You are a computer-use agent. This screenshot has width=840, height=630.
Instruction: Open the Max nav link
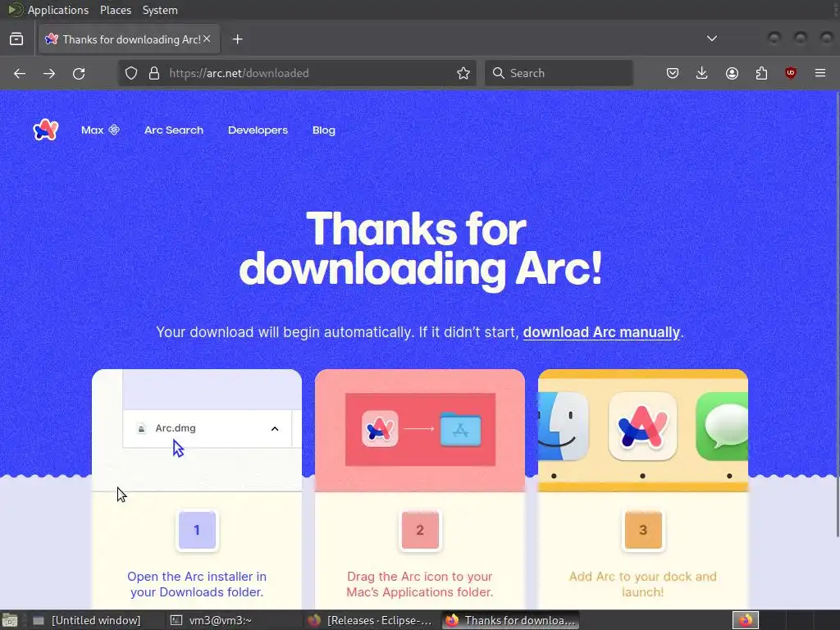click(100, 130)
